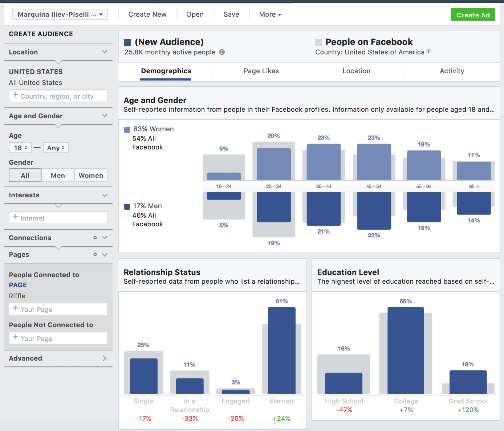The height and width of the screenshot is (431, 504).
Task: Collapse the Age and Gender section chevron
Action: [105, 116]
